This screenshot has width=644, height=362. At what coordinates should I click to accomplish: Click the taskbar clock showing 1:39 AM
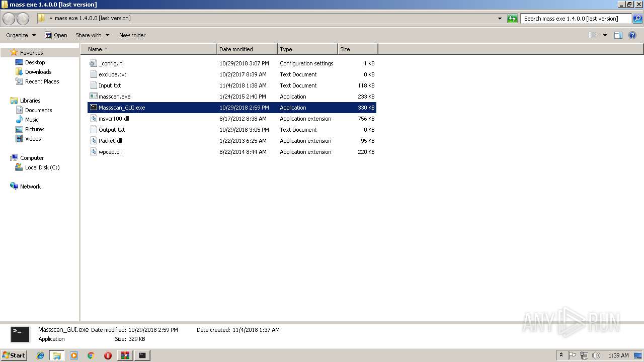click(618, 355)
